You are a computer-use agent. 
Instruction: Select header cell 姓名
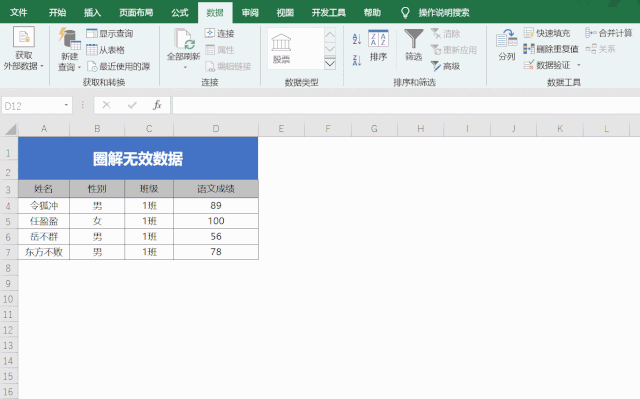(44, 188)
